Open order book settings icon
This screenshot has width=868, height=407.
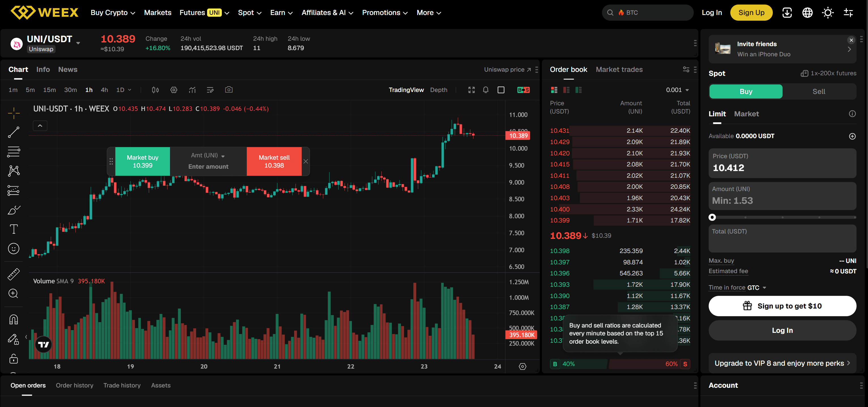point(686,69)
